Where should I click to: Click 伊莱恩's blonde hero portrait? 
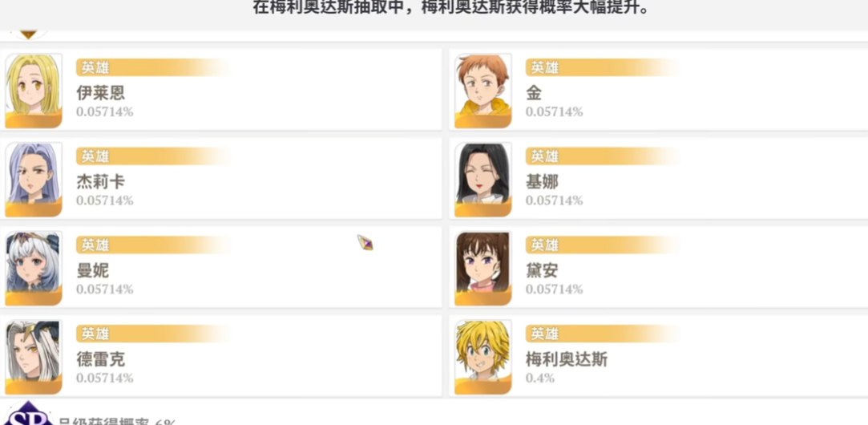pos(34,90)
